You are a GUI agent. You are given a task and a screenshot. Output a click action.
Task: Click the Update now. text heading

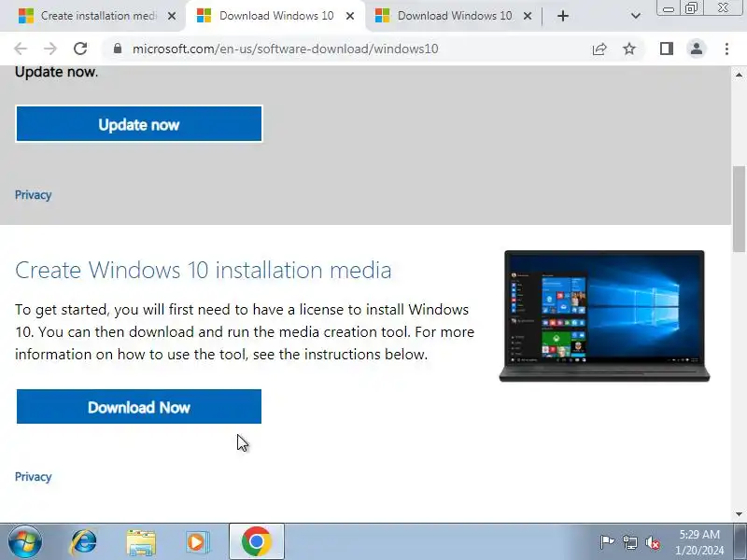[x=56, y=72]
